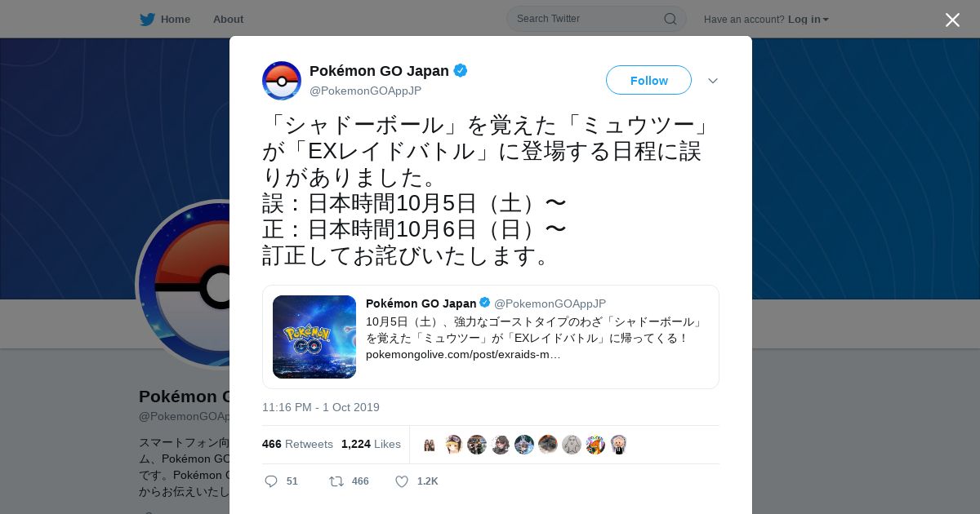Follow Pokémon GO Japan
Screen dimensions: 980x514
pos(648,80)
